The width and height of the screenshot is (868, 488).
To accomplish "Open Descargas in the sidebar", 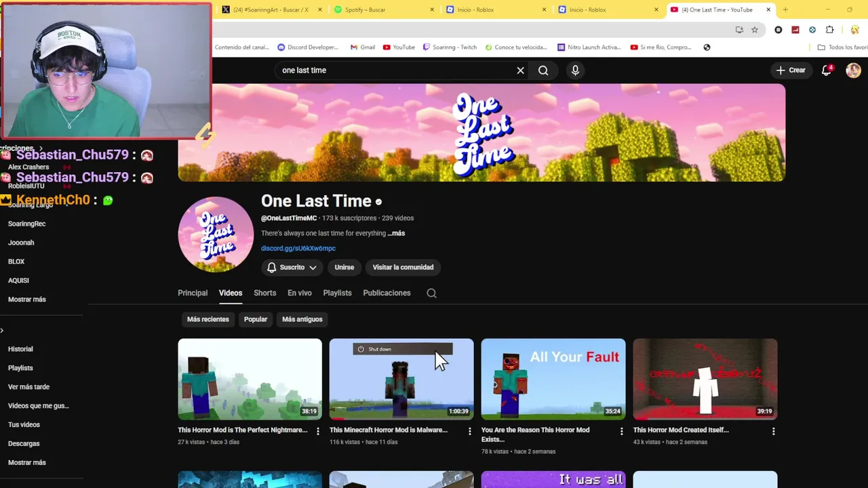I will tap(24, 444).
